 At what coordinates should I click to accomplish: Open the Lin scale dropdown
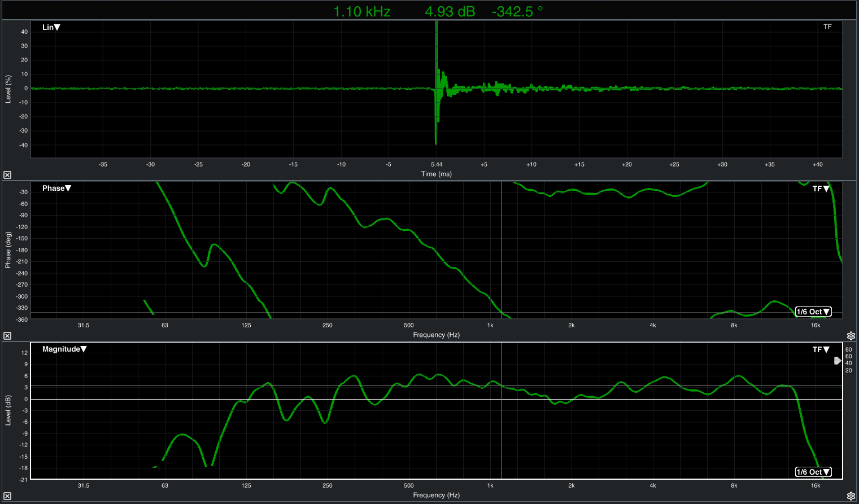[x=51, y=27]
